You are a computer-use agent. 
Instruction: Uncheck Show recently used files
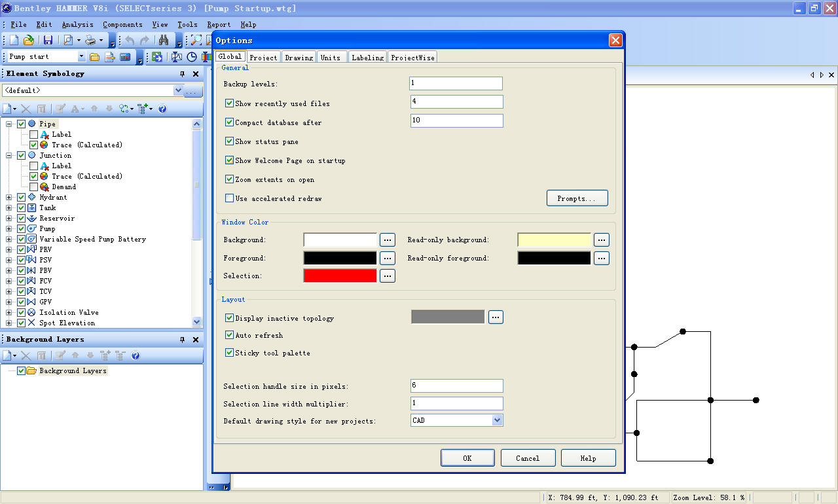coord(229,103)
